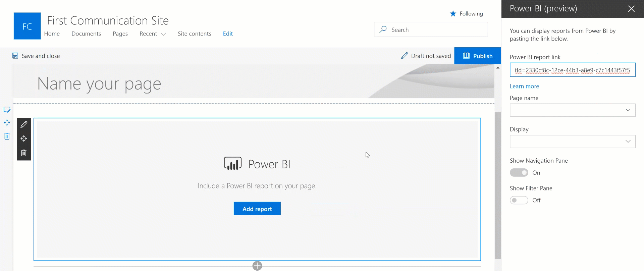
Task: Click the move web part icon
Action: pos(24,139)
